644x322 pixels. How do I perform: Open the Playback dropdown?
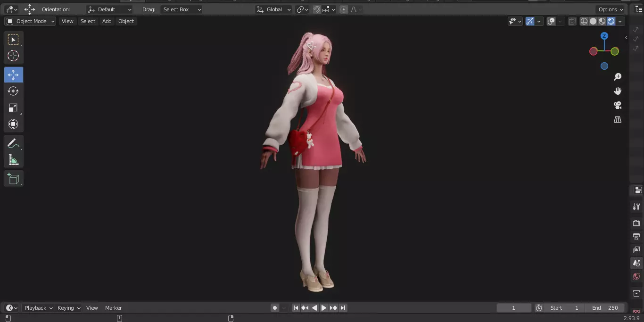point(38,308)
